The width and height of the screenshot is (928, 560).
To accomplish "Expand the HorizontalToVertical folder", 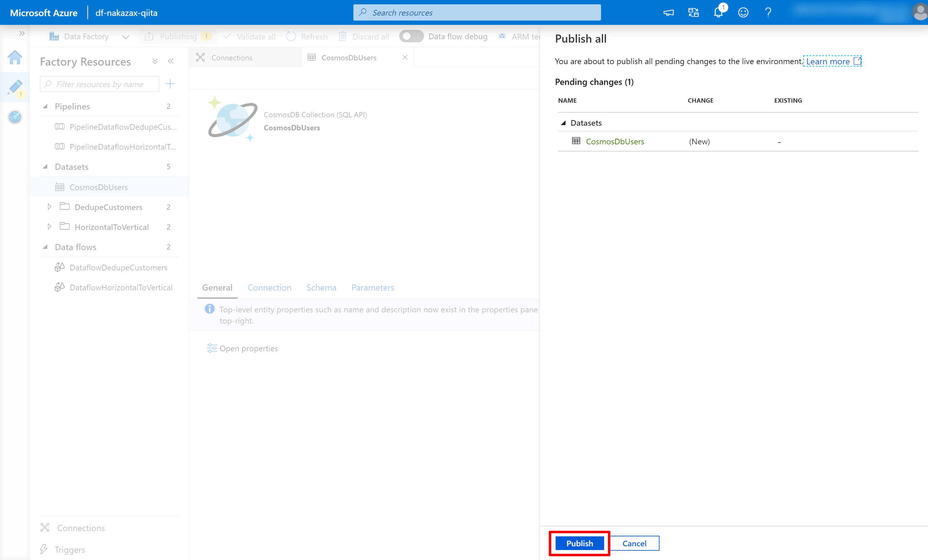I will [49, 227].
